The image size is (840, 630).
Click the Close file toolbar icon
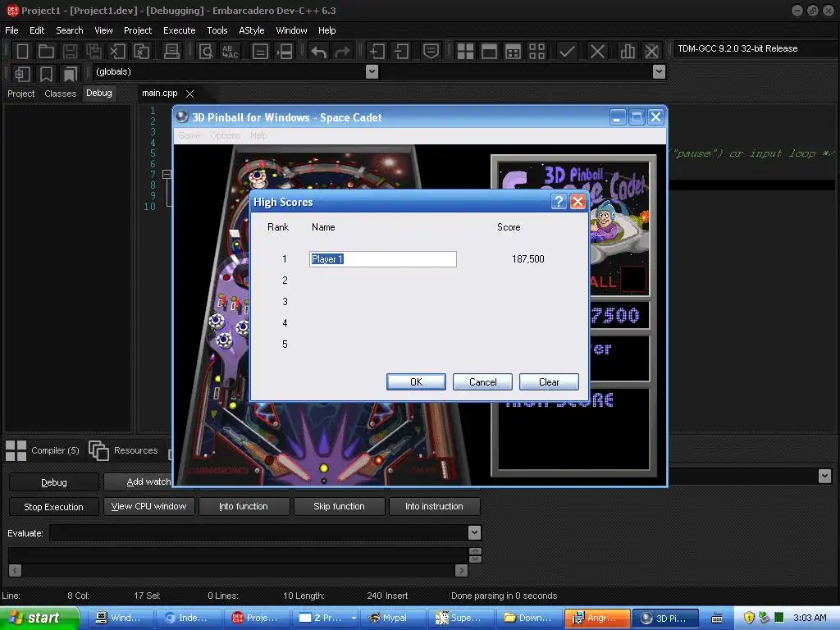pos(117,52)
